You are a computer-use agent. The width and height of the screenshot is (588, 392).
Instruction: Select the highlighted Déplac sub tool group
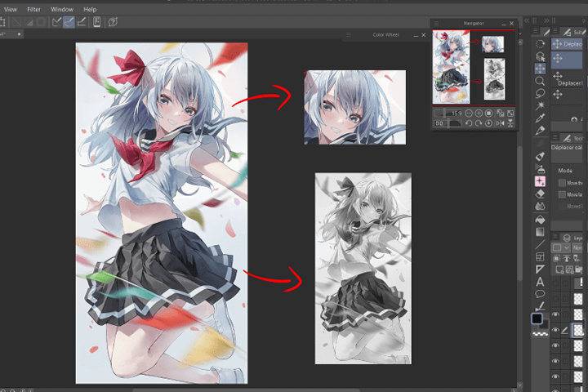coord(567,44)
